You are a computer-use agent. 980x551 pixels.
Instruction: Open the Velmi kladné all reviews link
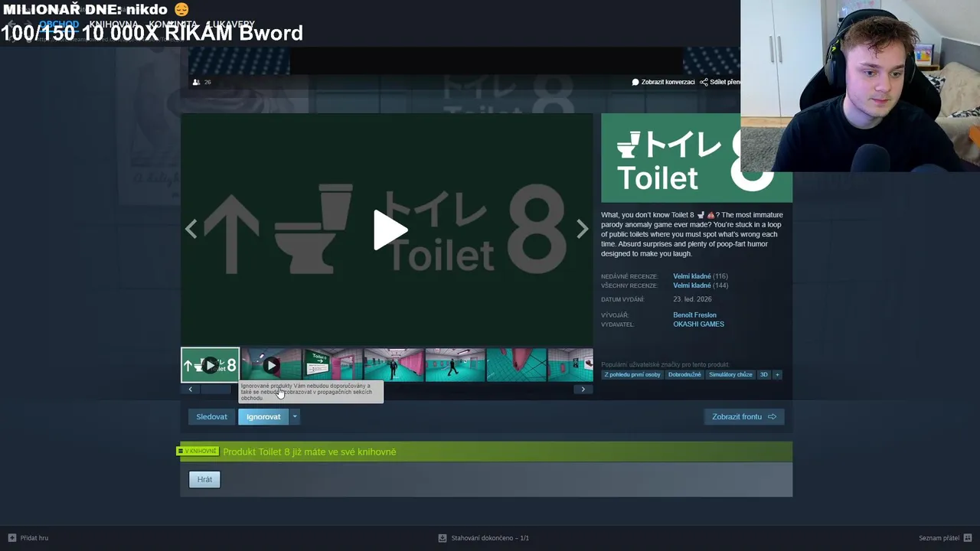(x=691, y=285)
